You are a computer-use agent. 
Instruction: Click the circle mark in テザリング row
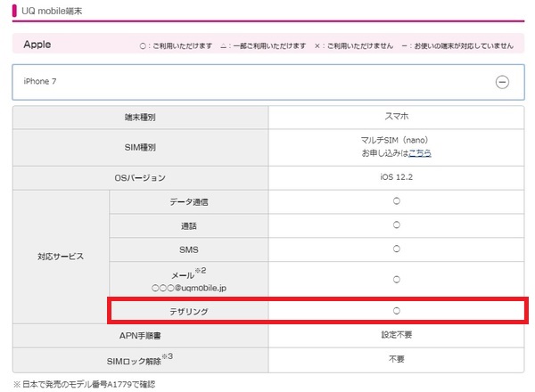coord(397,311)
